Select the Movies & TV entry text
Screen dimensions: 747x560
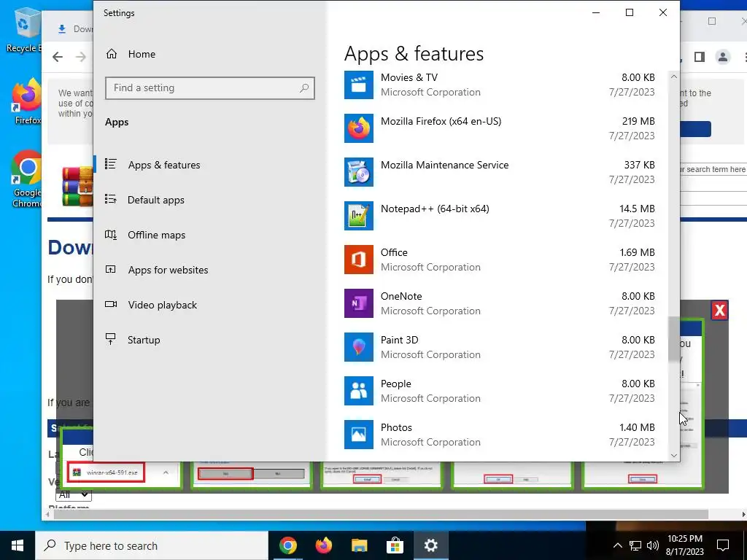coord(409,77)
